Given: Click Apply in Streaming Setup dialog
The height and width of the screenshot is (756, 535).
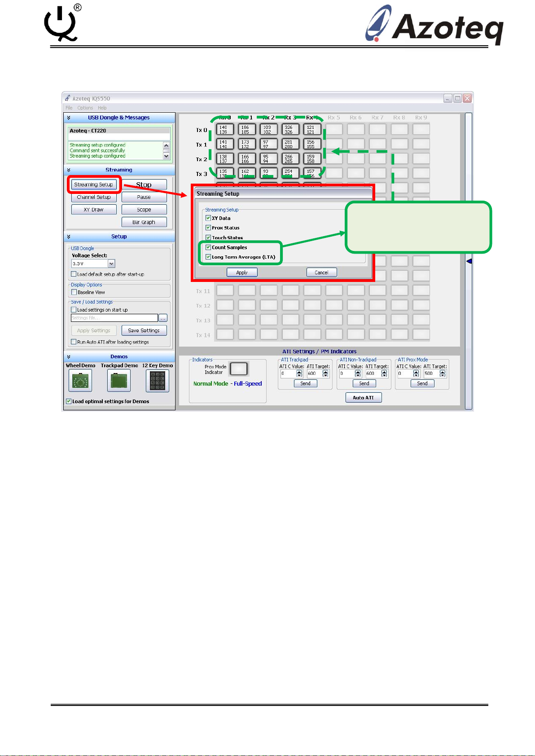Looking at the screenshot, I should pos(242,273).
